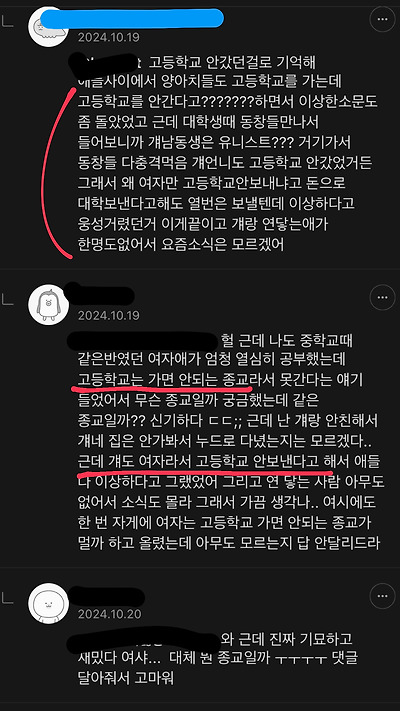Click the 2024.10.20 date stamp
400x711 pixels.
coord(109,614)
